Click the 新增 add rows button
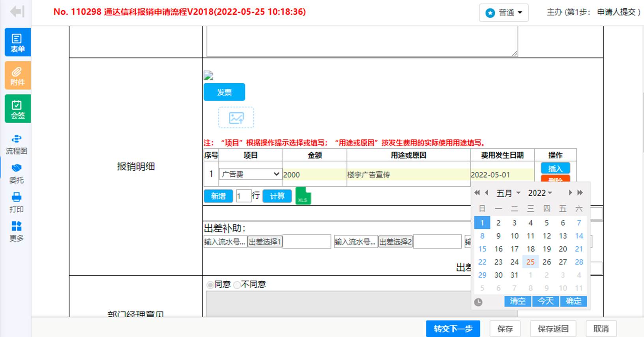The width and height of the screenshot is (644, 337). coord(218,196)
